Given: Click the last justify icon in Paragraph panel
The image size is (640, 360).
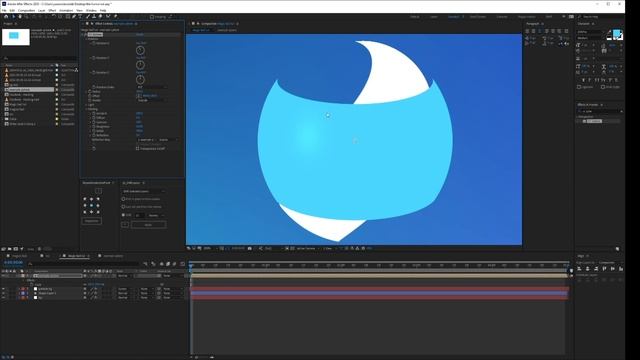Looking at the screenshot, I should 566,31.
